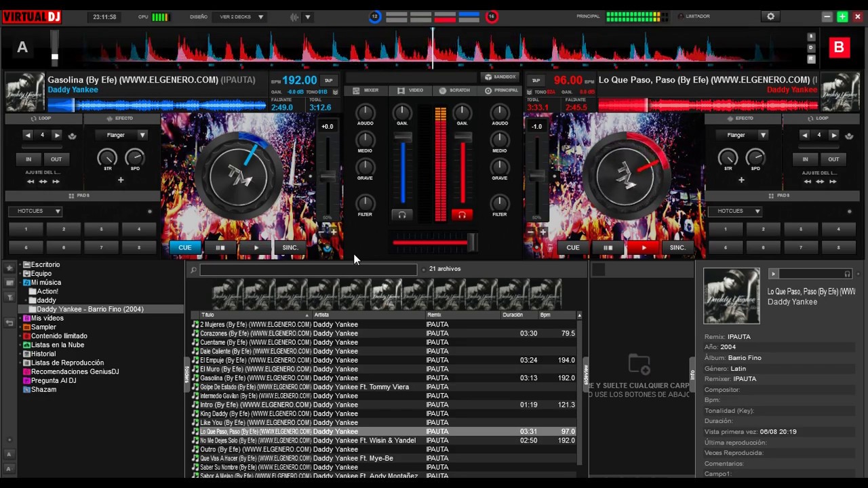
Task: Toggle deck A CUE button
Action: click(184, 247)
